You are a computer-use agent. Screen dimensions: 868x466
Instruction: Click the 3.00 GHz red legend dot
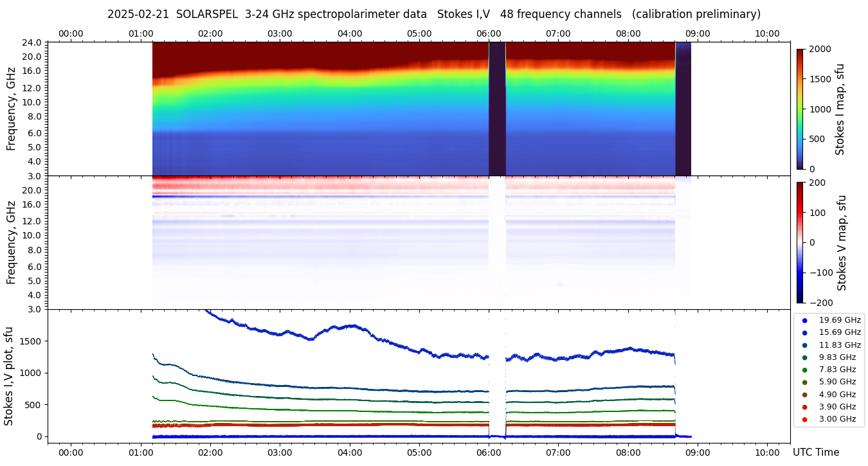click(804, 419)
